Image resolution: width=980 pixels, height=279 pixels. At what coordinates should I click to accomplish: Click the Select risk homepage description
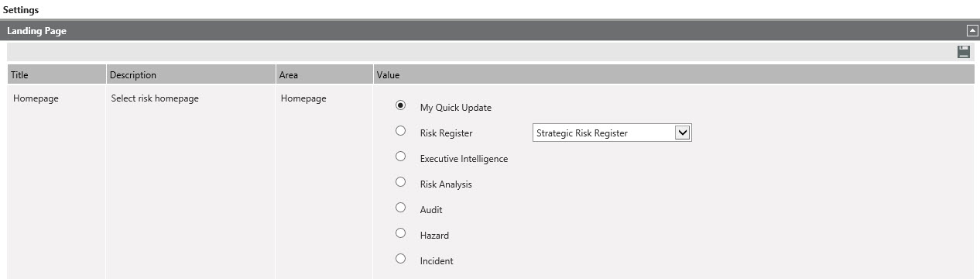point(155,98)
